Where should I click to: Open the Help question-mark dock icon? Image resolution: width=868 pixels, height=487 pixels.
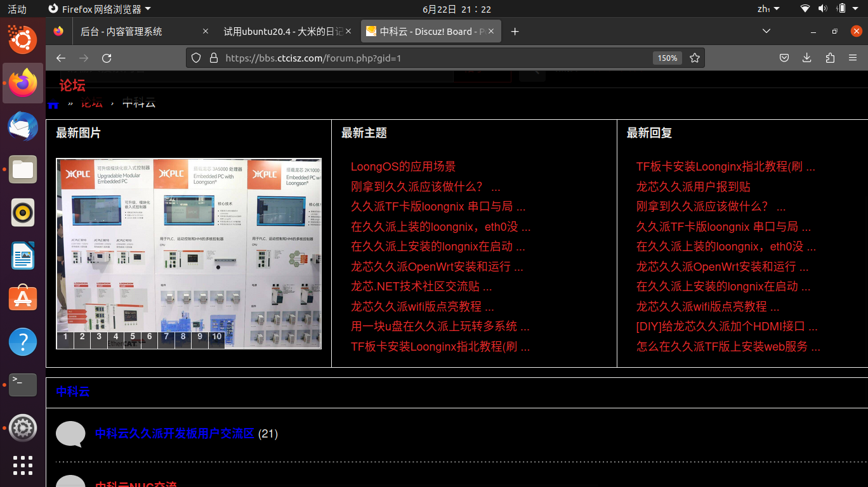tap(23, 342)
